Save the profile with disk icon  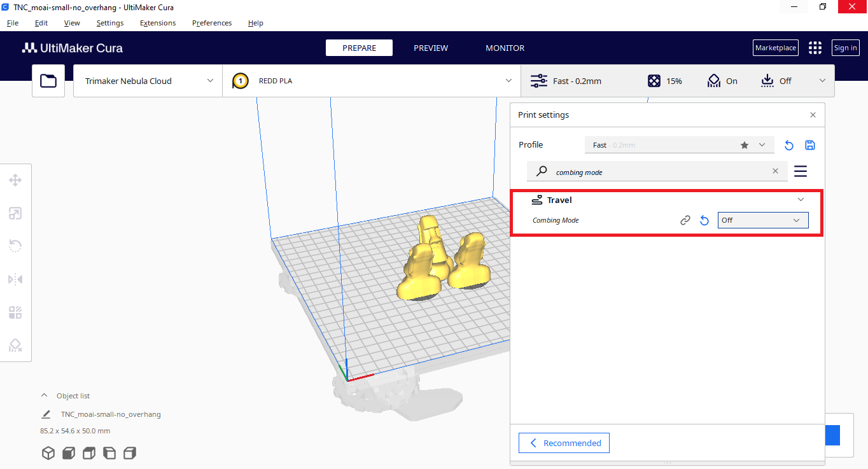[810, 145]
